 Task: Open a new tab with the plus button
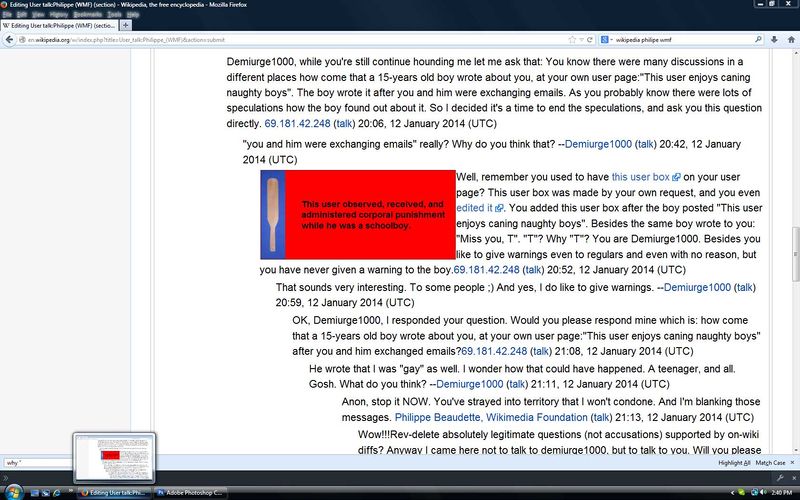[126, 25]
